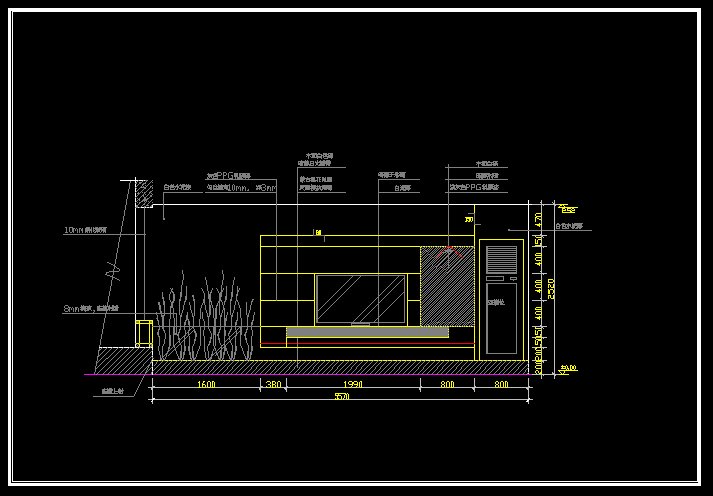Select the small yellow box beside the plants

pyautogui.click(x=144, y=333)
